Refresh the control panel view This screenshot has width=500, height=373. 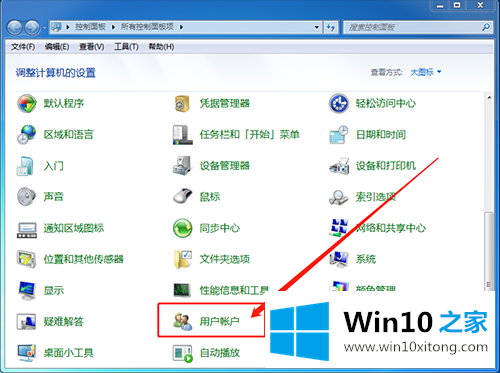point(331,27)
